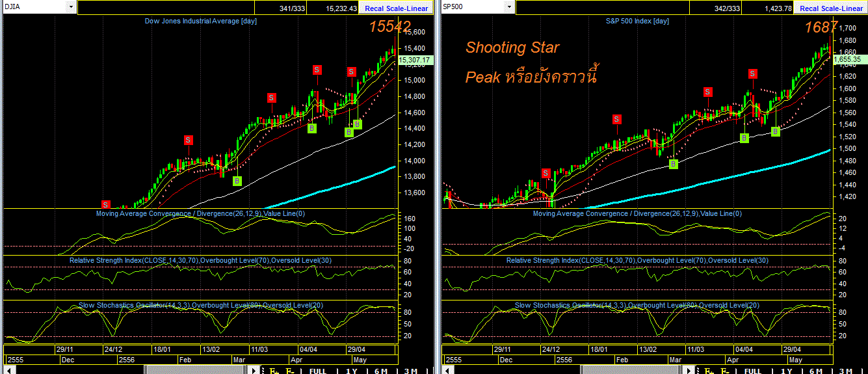Viewport: 868px width, 374px height.
Task: Click the 15,232.43 value in DJIA header
Action: (341, 8)
